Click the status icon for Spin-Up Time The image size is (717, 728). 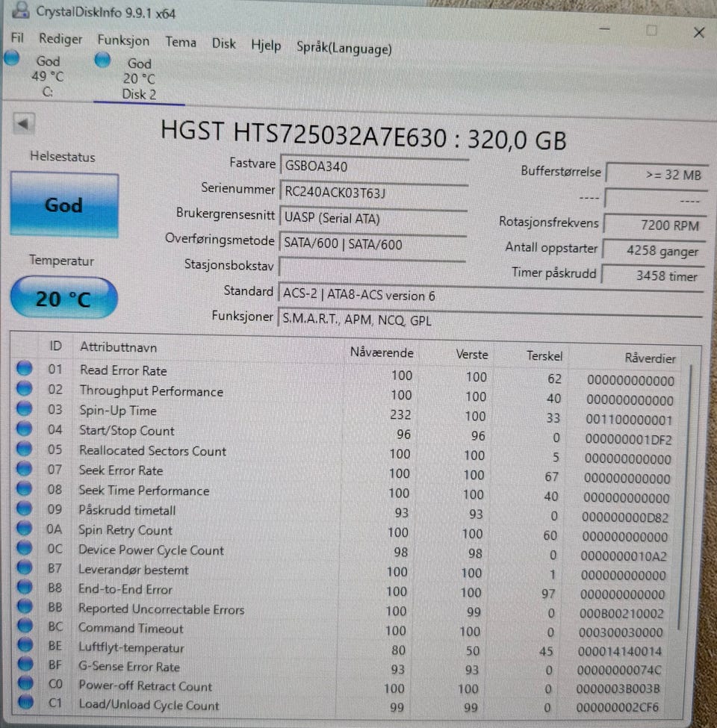pos(24,408)
